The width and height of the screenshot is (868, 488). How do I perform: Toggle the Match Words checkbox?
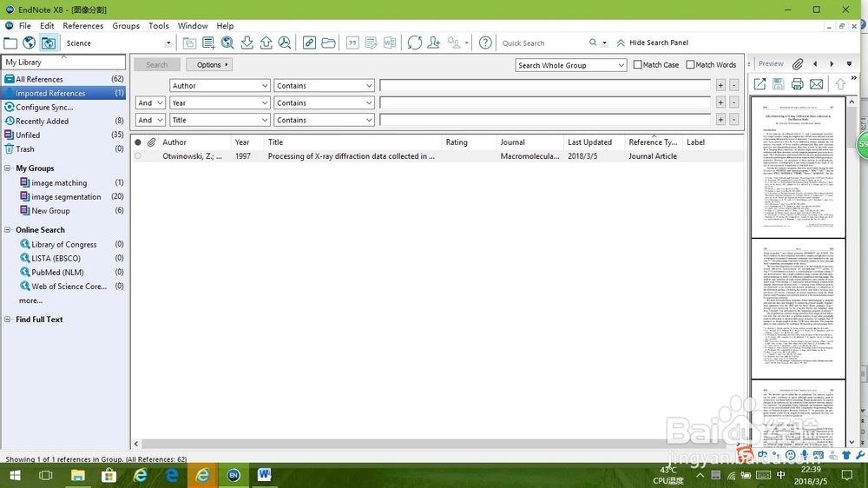point(690,65)
